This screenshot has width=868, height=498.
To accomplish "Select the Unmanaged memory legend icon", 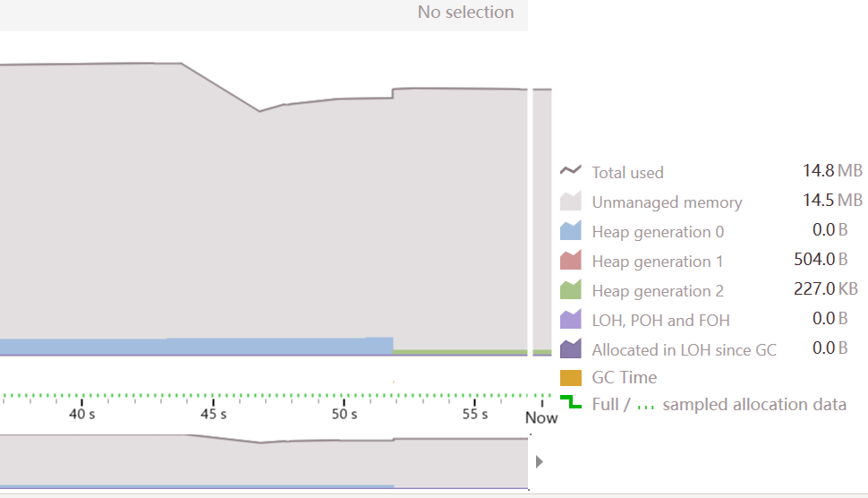I will (570, 201).
